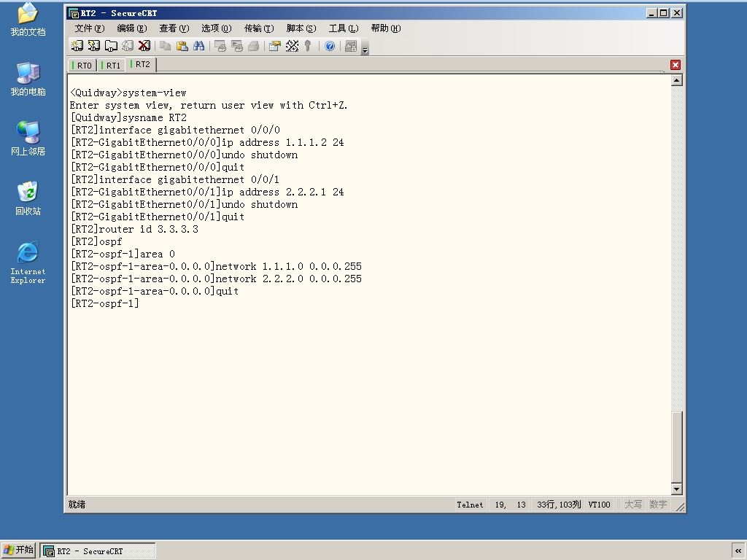Click the 'network 2.2.2.0 0.0.0.255' line
Viewport: 747px width, 560px height.
(x=216, y=279)
